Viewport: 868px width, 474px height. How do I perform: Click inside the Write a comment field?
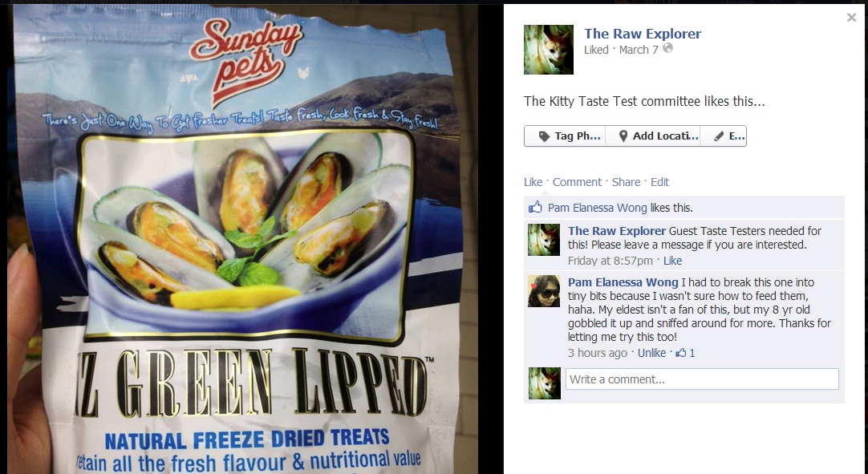702,379
